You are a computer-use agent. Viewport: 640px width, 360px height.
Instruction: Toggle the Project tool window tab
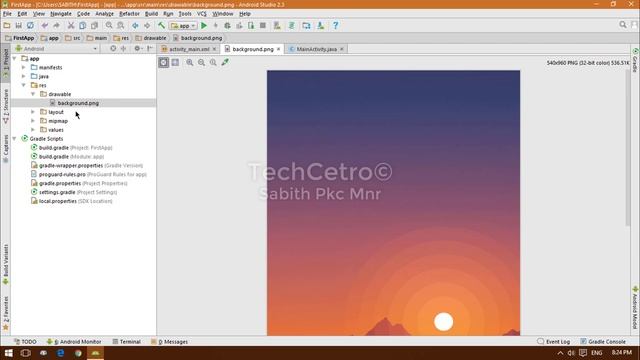[6, 63]
